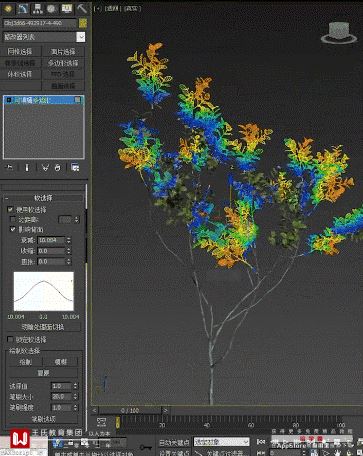Viewport: 363px width, 456px height.
Task: Toggle 设置关键点 set key button
Action: tap(174, 453)
